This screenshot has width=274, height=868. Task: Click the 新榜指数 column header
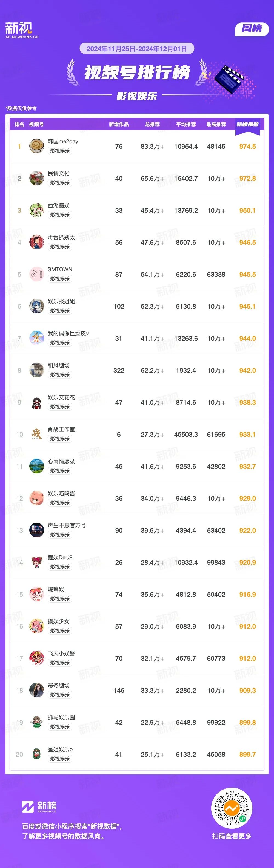[247, 124]
